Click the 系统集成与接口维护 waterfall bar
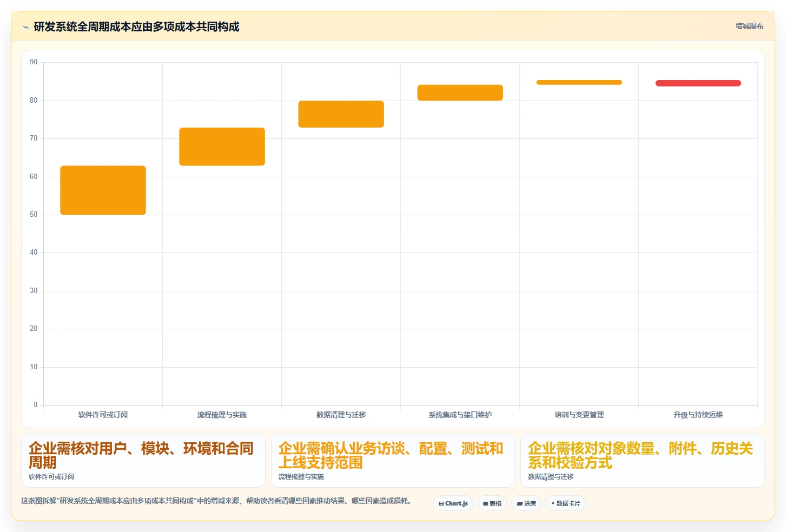Image resolution: width=786 pixels, height=532 pixels. tap(460, 92)
